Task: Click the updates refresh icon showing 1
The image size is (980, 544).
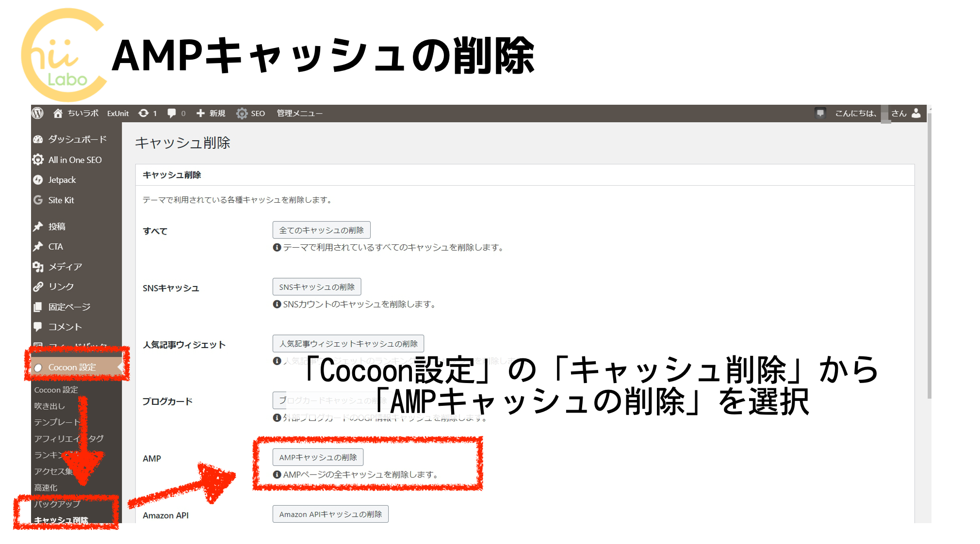Action: (144, 113)
